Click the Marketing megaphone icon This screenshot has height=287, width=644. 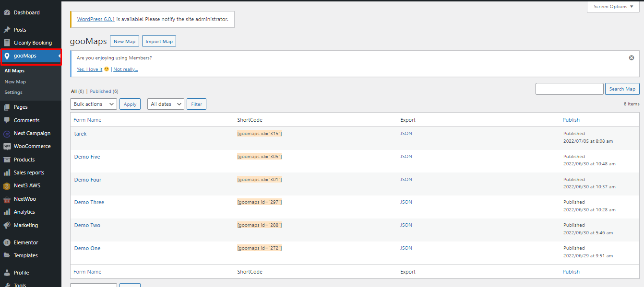[7, 225]
